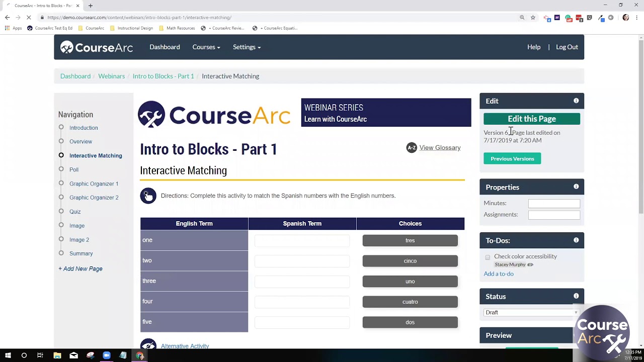The width and height of the screenshot is (644, 362).
Task: Click the Chrome bookmark star icon
Action: click(x=533, y=18)
